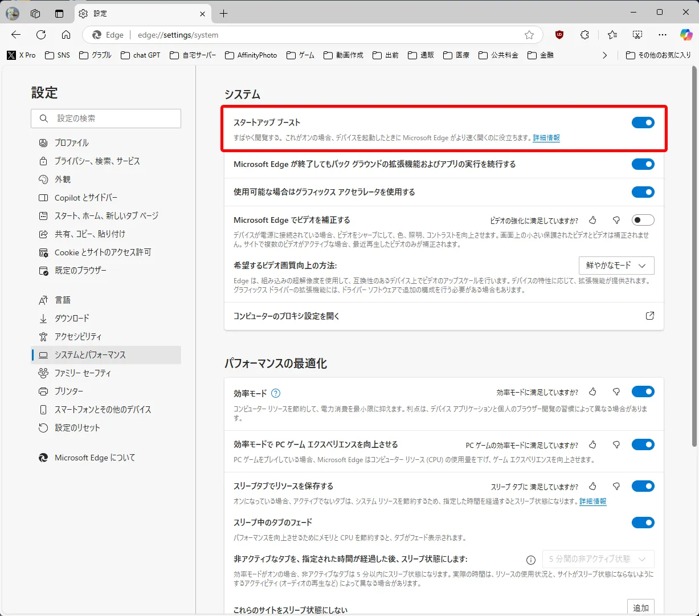
Task: Select プライバシー、検索、サービス in sidebar
Action: 106,161
